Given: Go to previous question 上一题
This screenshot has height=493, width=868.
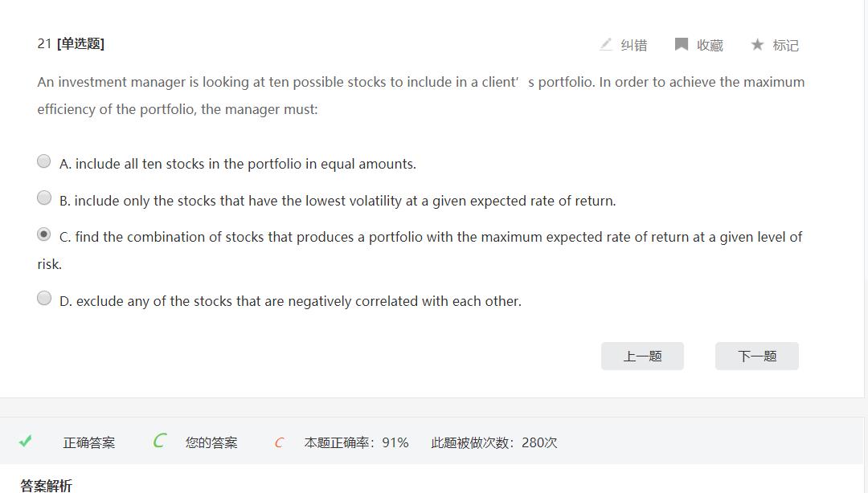Looking at the screenshot, I should point(642,357).
